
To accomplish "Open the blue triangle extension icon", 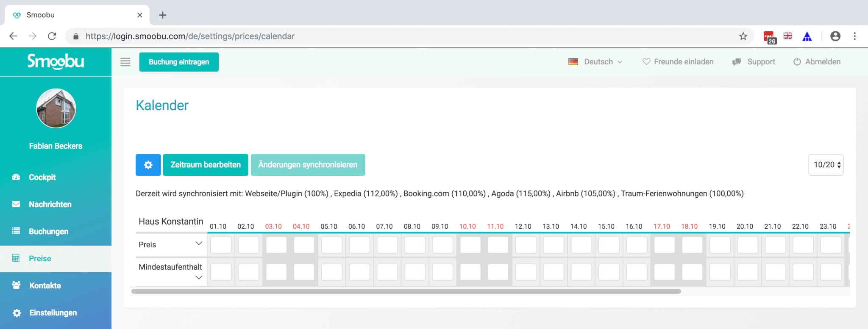I will pyautogui.click(x=807, y=36).
